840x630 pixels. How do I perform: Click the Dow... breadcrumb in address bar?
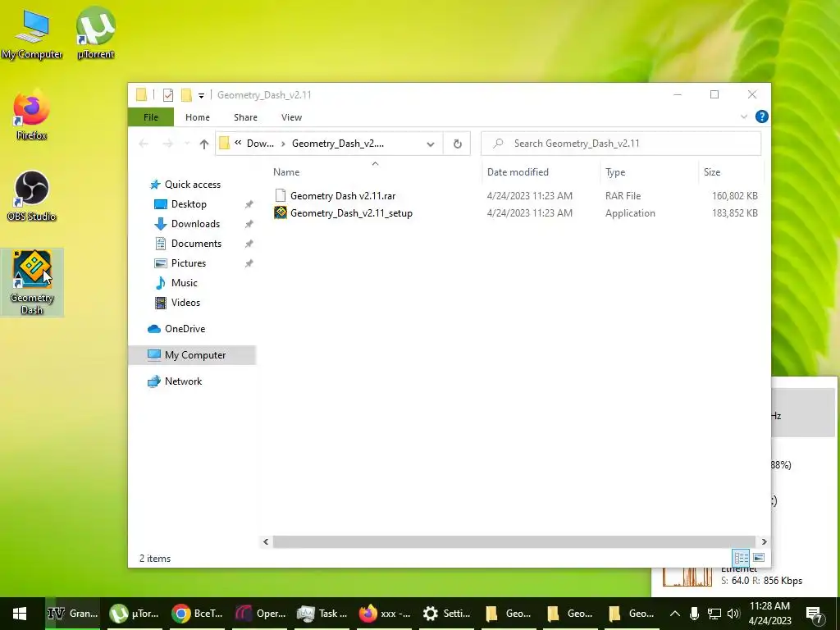click(260, 144)
